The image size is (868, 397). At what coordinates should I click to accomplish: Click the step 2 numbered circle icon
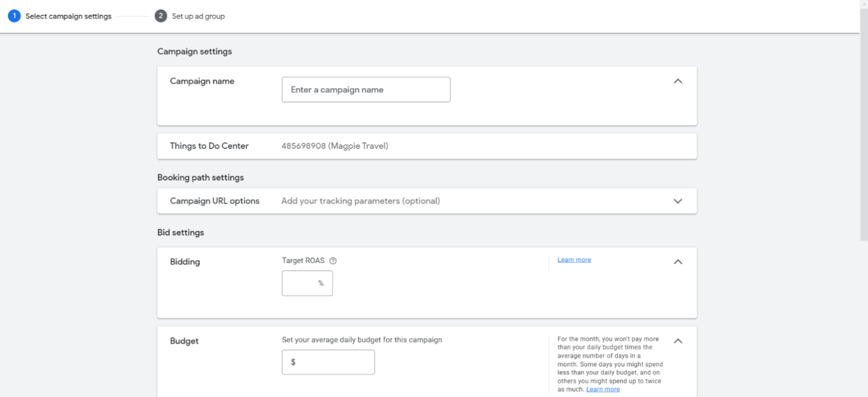pyautogui.click(x=160, y=16)
